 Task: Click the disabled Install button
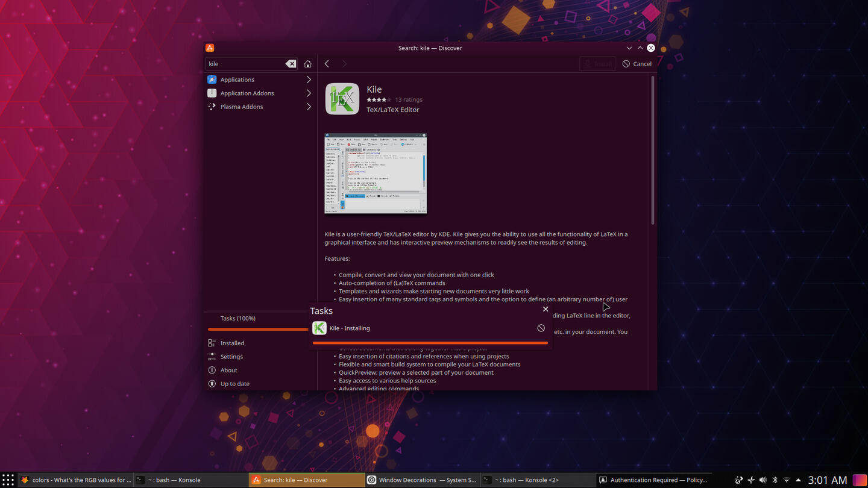(x=597, y=64)
